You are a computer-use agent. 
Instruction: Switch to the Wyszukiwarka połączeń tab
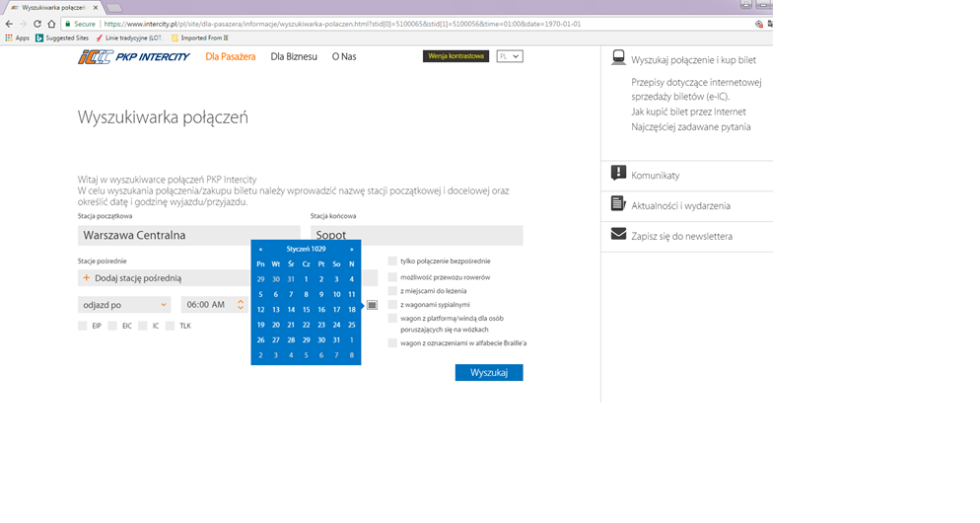52,8
